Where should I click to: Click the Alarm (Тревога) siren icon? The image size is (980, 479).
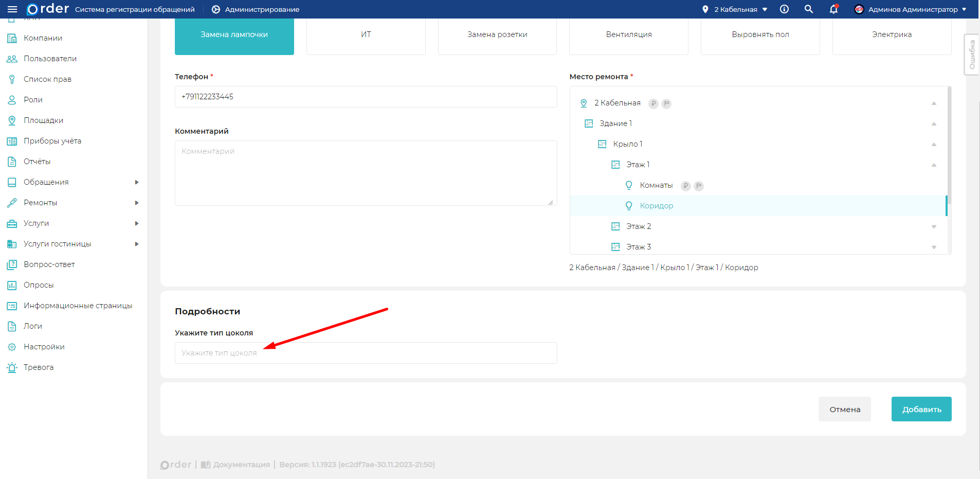[12, 367]
